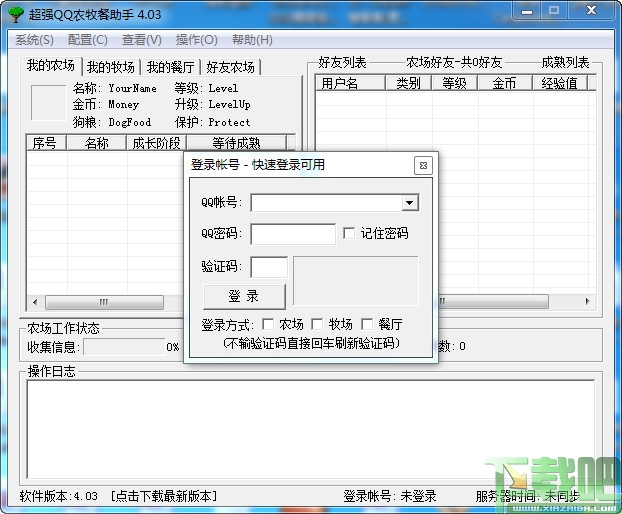Click the green tree app icon in title bar
This screenshot has height=514, width=622.
point(16,15)
